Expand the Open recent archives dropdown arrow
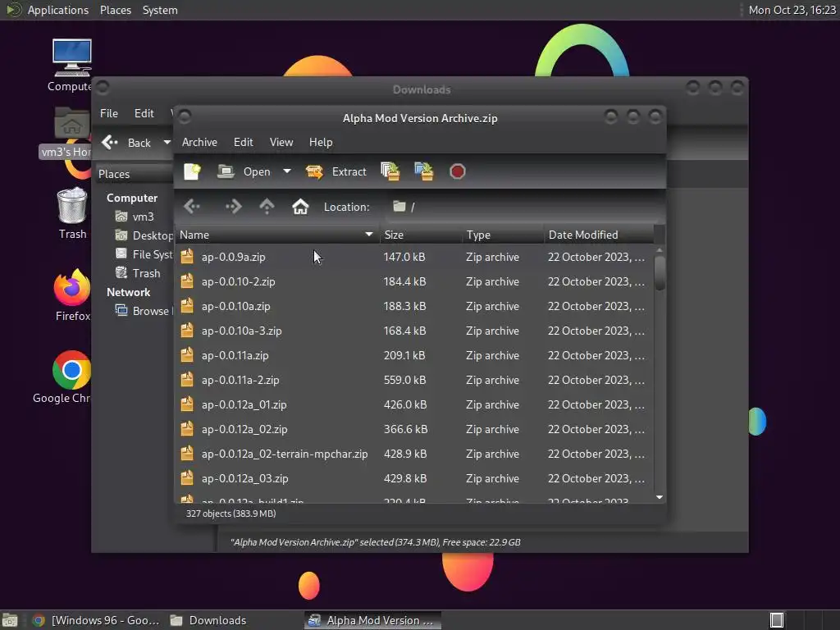 pos(287,171)
